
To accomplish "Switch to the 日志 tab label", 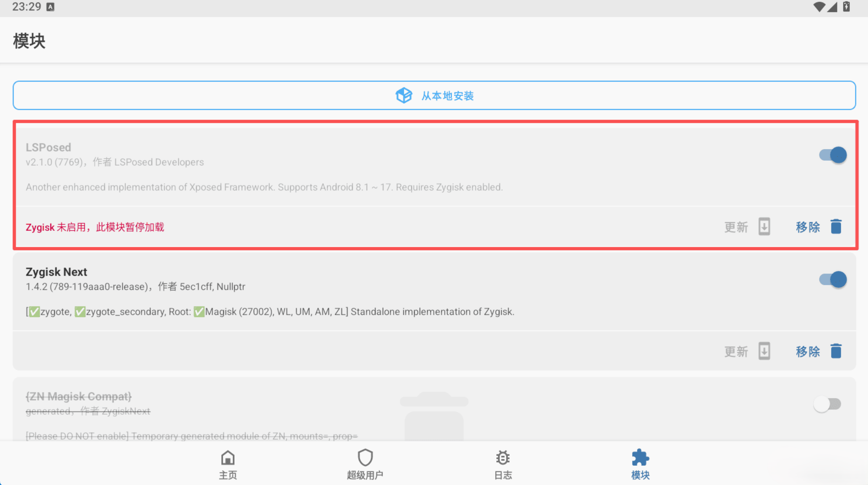I will 503,475.
